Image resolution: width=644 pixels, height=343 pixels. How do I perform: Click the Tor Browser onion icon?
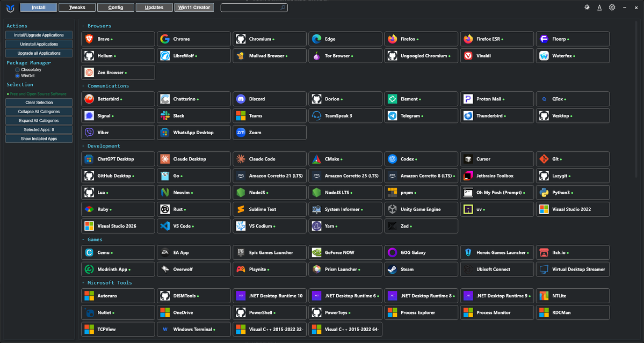coord(316,56)
